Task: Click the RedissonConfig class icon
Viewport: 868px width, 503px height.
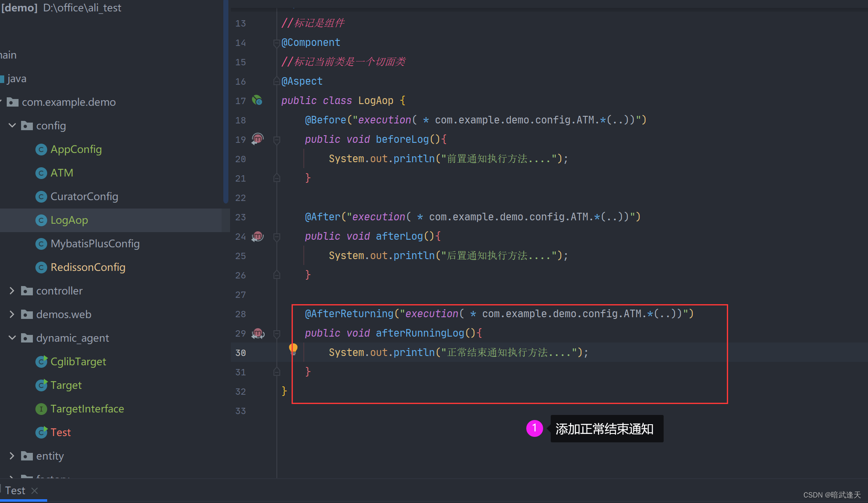Action: (x=41, y=268)
